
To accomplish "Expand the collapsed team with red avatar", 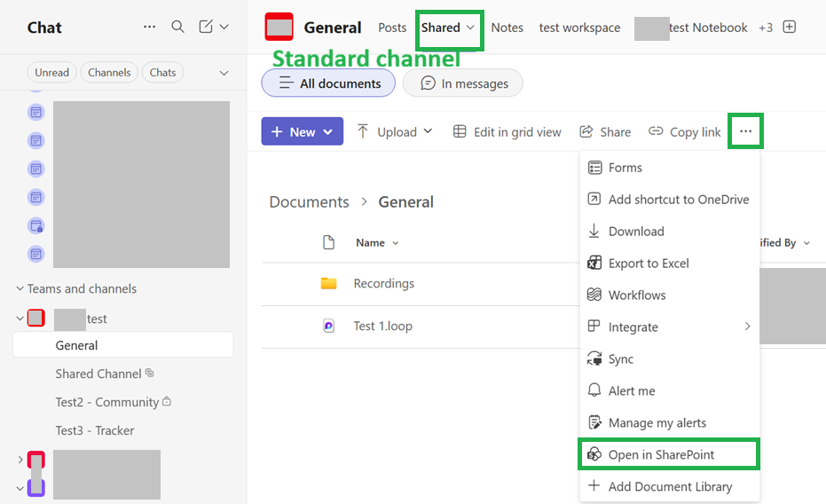I will 20,460.
